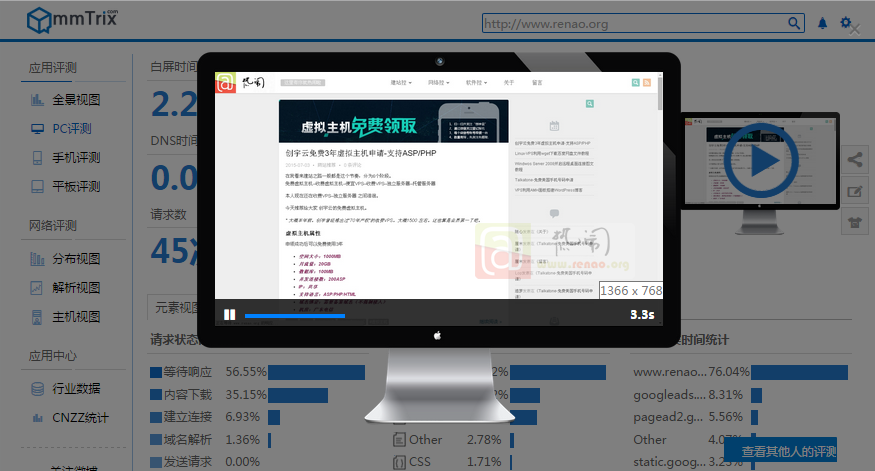Click the 3.3s time label in the player
The image size is (875, 471).
pyautogui.click(x=642, y=315)
